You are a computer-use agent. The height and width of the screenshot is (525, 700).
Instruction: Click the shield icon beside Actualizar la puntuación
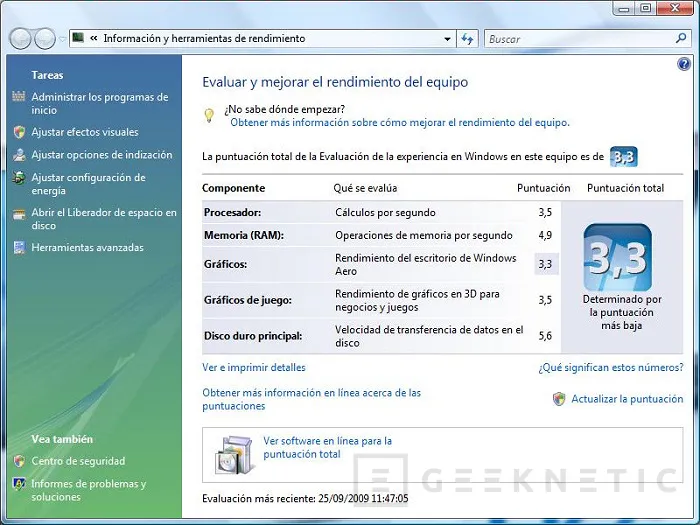click(x=559, y=399)
